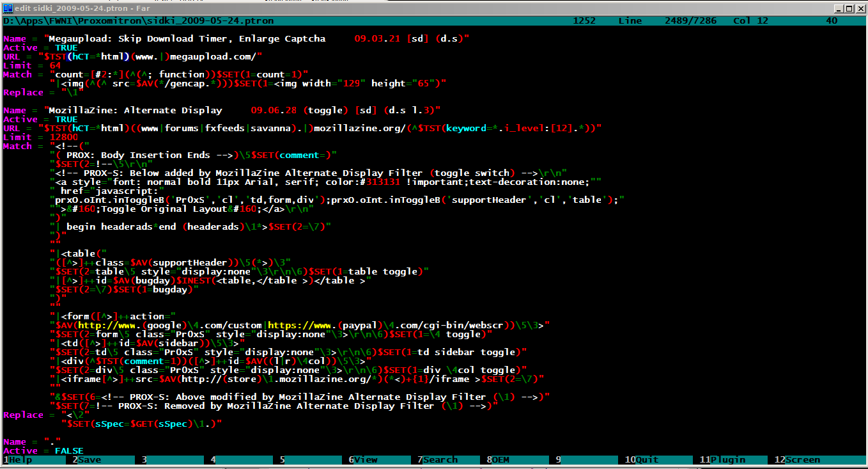Click the FALSE value on the last line
Screen dimensions: 868x469
click(x=68, y=451)
